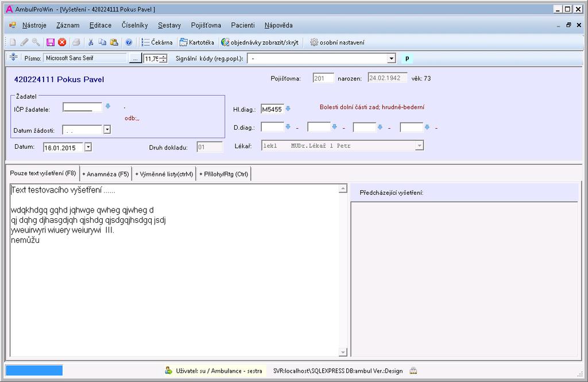Paste using the clipboard icon
Screen dimensions: 588x382
pyautogui.click(x=114, y=43)
